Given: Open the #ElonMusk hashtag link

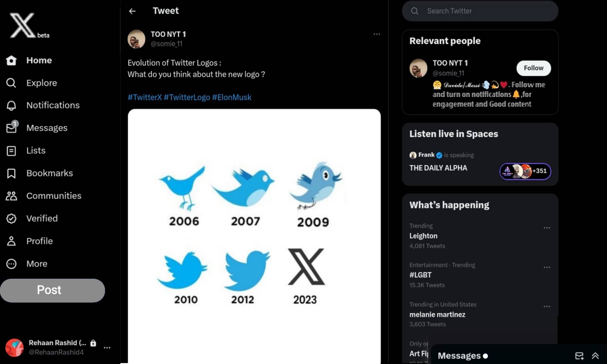Looking at the screenshot, I should tap(232, 97).
